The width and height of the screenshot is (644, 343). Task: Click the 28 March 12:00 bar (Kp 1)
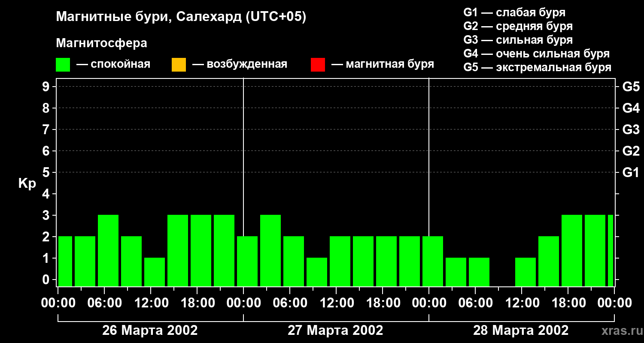click(x=526, y=272)
